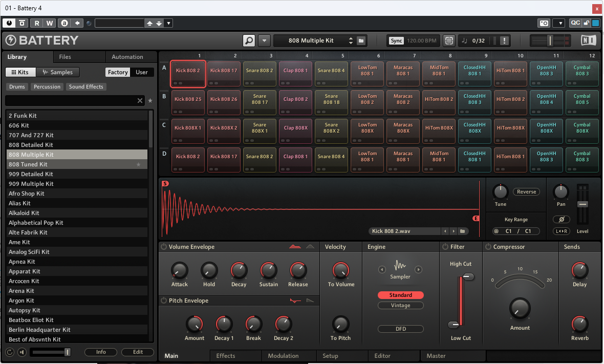The image size is (604, 364).
Task: Open the kit browser magnifier icon
Action: 249,40
